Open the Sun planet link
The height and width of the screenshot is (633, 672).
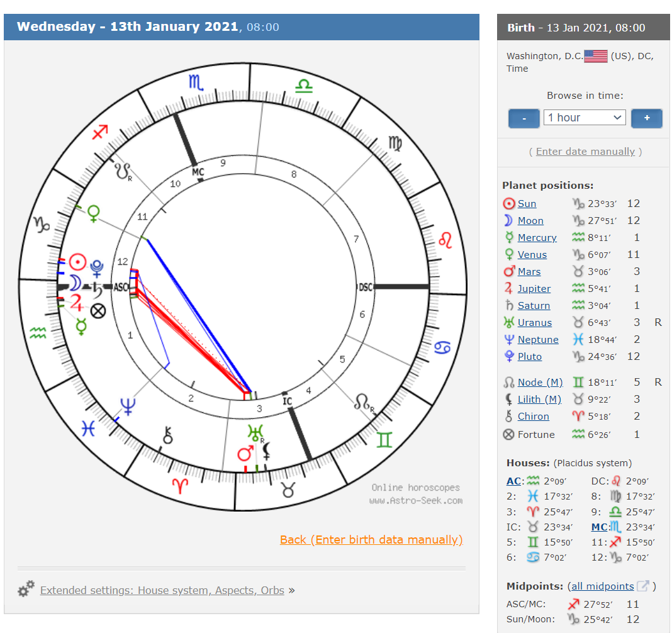click(527, 204)
